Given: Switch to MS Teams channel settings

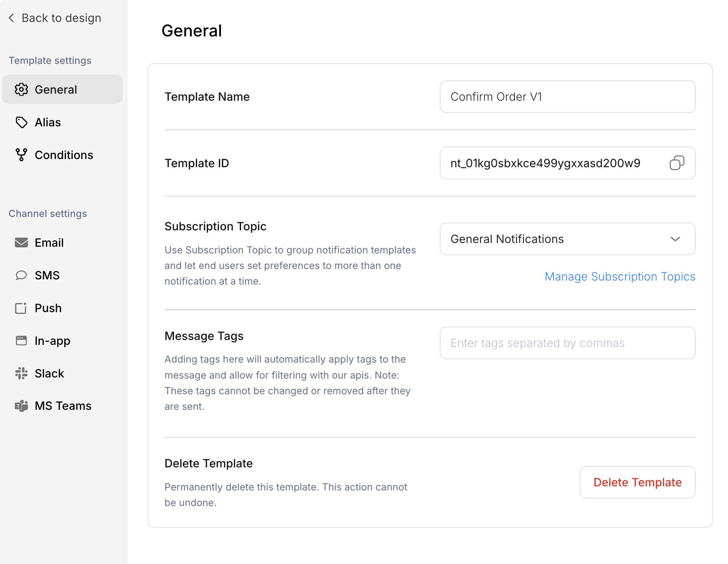Looking at the screenshot, I should 63,406.
